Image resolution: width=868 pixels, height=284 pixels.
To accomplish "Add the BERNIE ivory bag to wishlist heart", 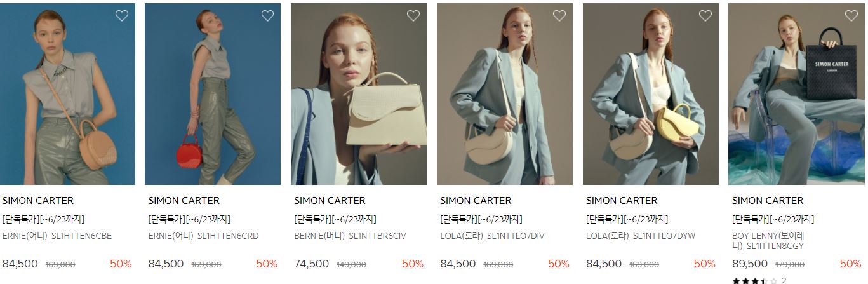I will click(413, 16).
